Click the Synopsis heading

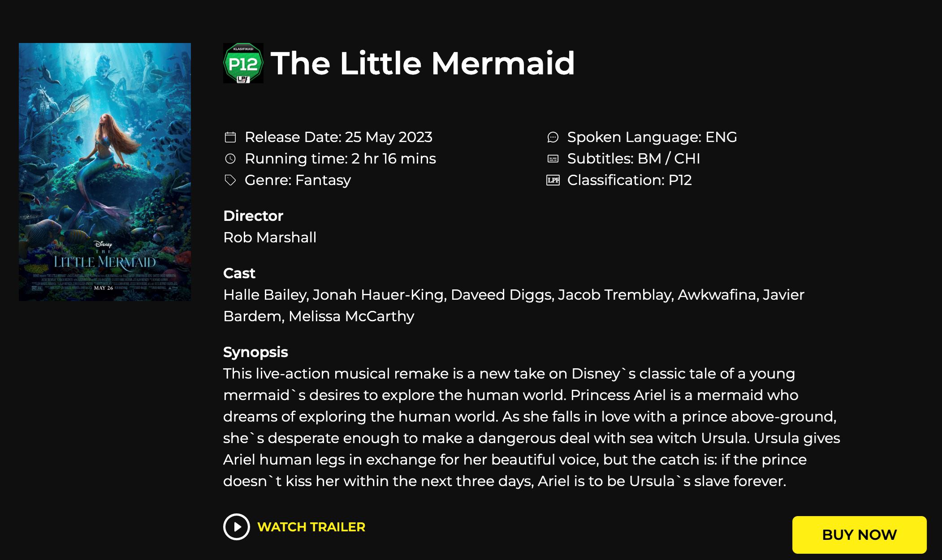click(x=255, y=352)
